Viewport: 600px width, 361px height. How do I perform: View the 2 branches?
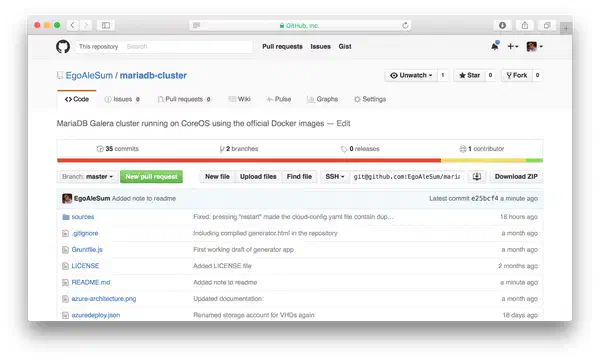coord(239,149)
